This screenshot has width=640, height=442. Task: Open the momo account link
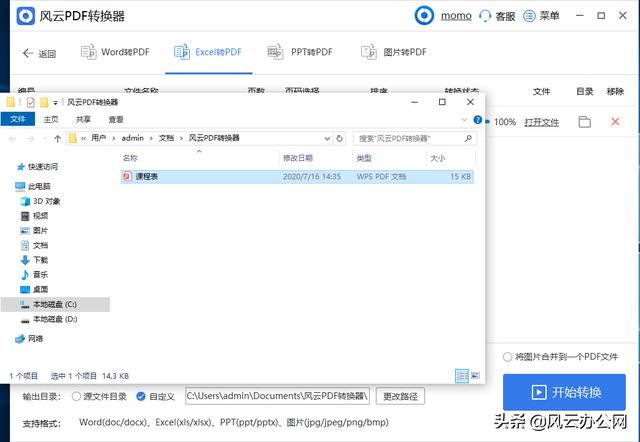click(456, 16)
